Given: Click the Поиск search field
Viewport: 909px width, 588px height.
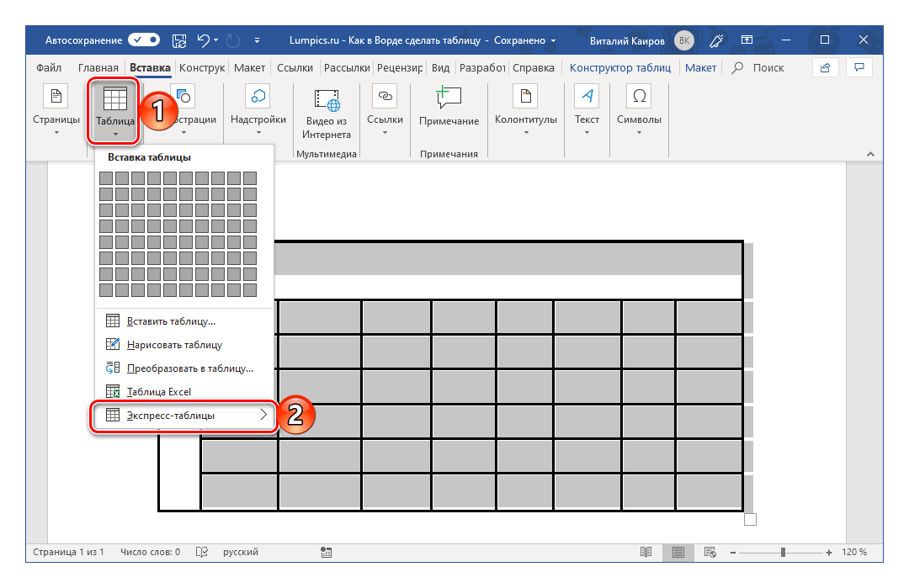Looking at the screenshot, I should coord(767,67).
